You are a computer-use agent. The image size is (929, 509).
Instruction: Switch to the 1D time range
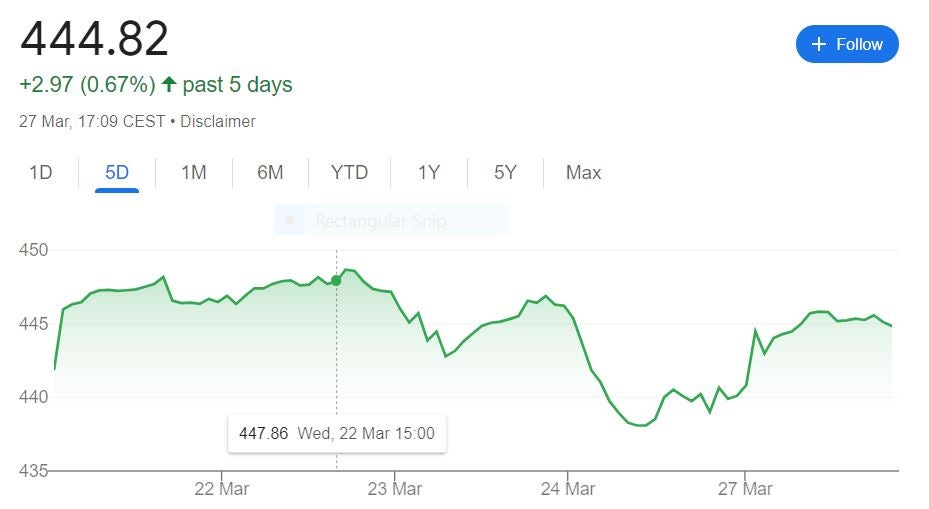(x=40, y=173)
